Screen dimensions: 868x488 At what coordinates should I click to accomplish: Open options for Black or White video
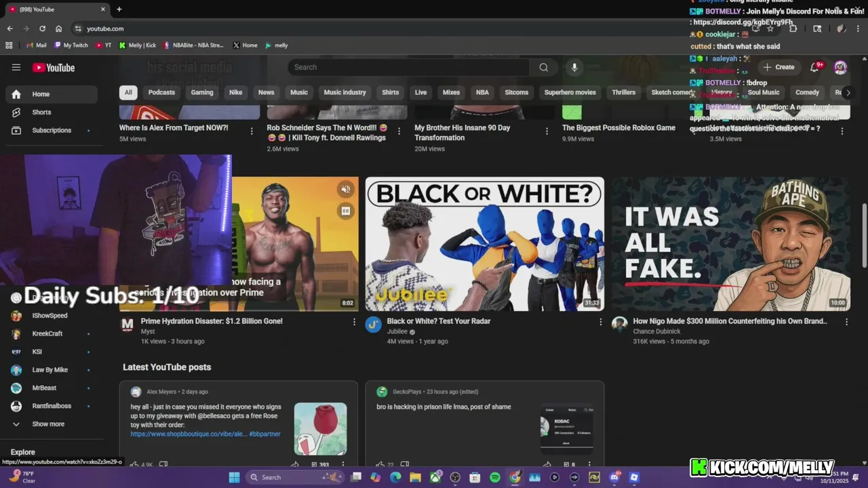pos(600,322)
